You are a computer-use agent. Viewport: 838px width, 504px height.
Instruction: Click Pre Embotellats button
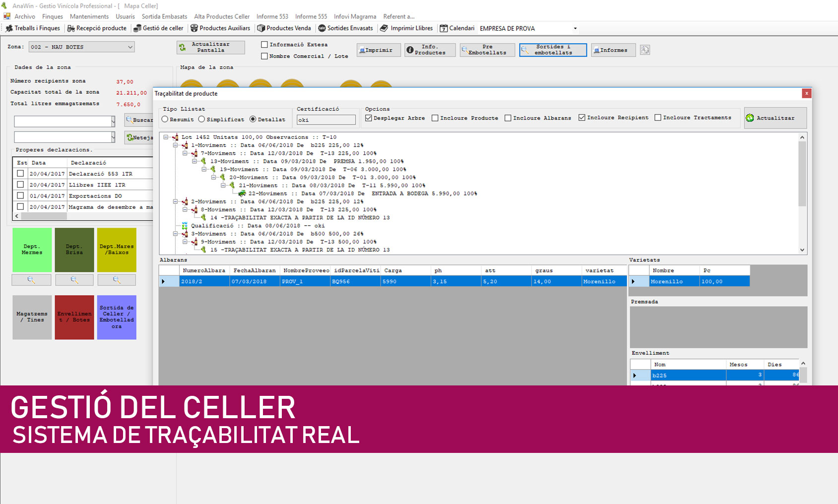487,50
